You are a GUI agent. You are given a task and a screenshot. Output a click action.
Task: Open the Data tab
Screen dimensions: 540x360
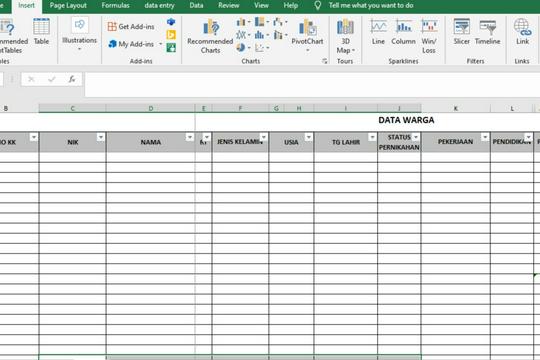coord(196,6)
